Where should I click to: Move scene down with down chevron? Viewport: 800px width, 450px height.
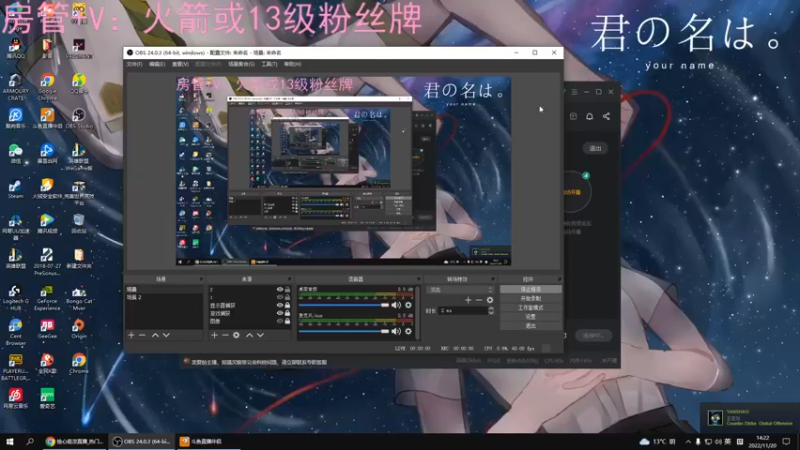pyautogui.click(x=166, y=335)
